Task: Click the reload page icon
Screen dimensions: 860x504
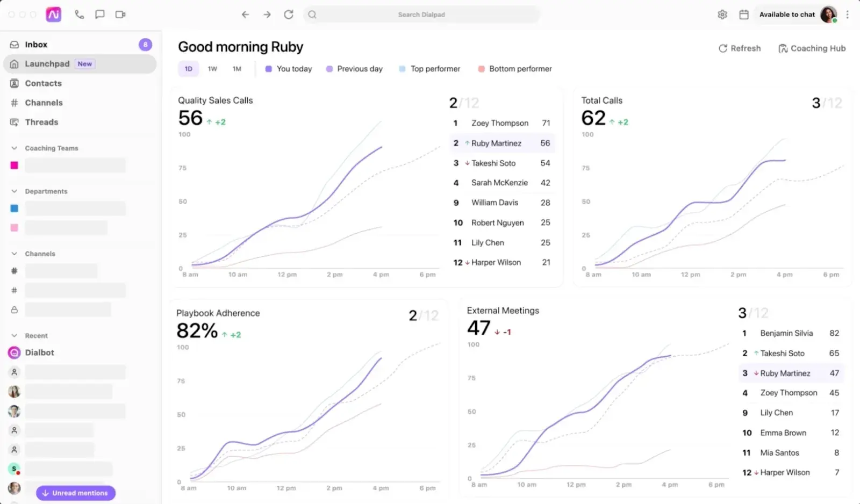Action: [289, 15]
